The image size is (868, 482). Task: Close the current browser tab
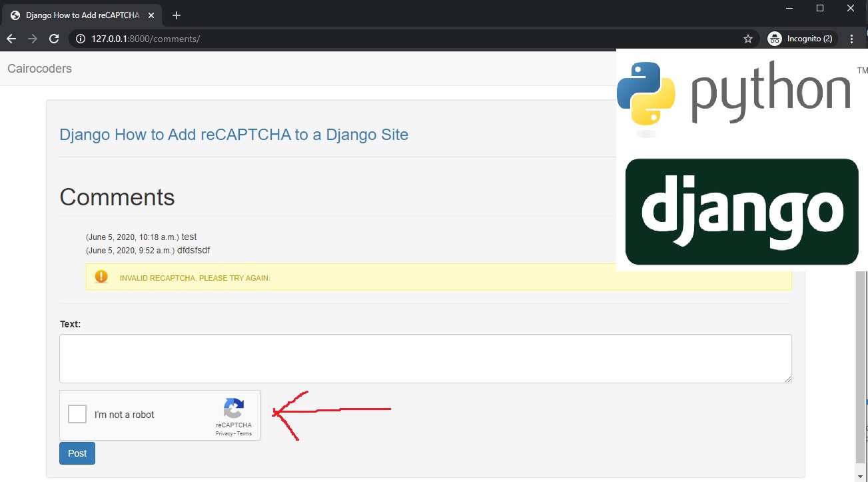click(150, 14)
